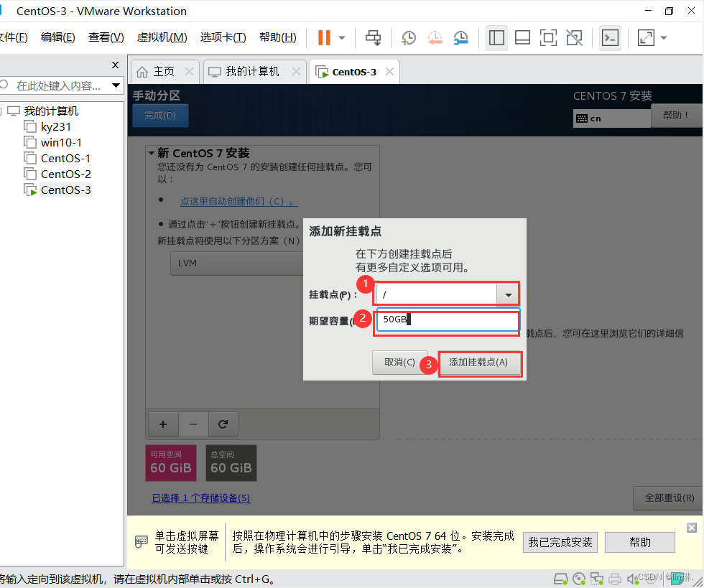The height and width of the screenshot is (588, 704).
Task: Switch to the 主页 tab
Action: pos(164,72)
